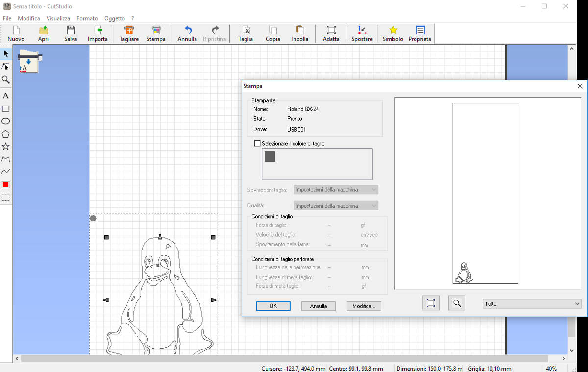
Task: Click the fit-to-window preview icon
Action: point(431,303)
